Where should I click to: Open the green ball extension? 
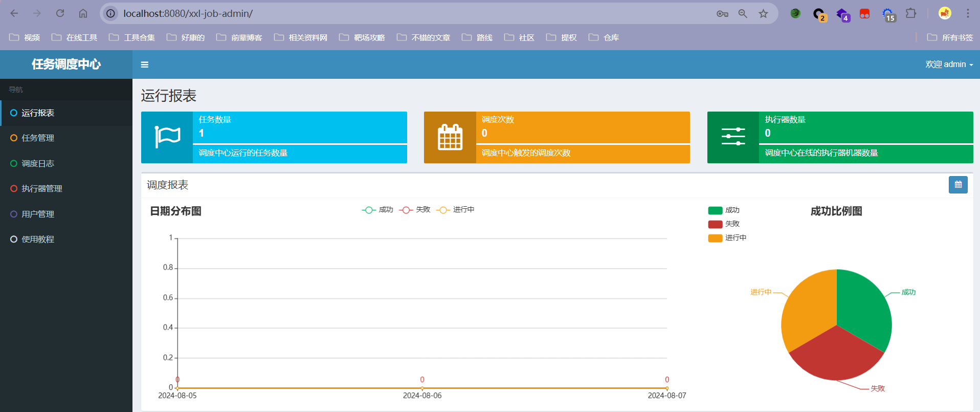coord(795,13)
